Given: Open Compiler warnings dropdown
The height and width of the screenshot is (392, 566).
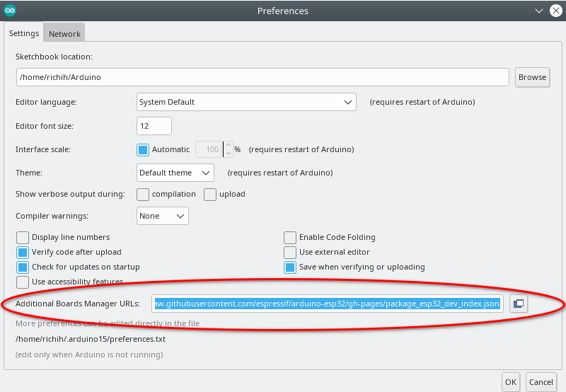Looking at the screenshot, I should point(163,216).
